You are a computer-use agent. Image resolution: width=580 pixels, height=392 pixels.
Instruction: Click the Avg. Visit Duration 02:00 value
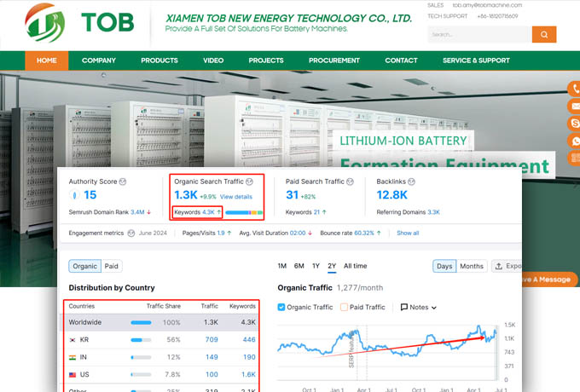(298, 233)
